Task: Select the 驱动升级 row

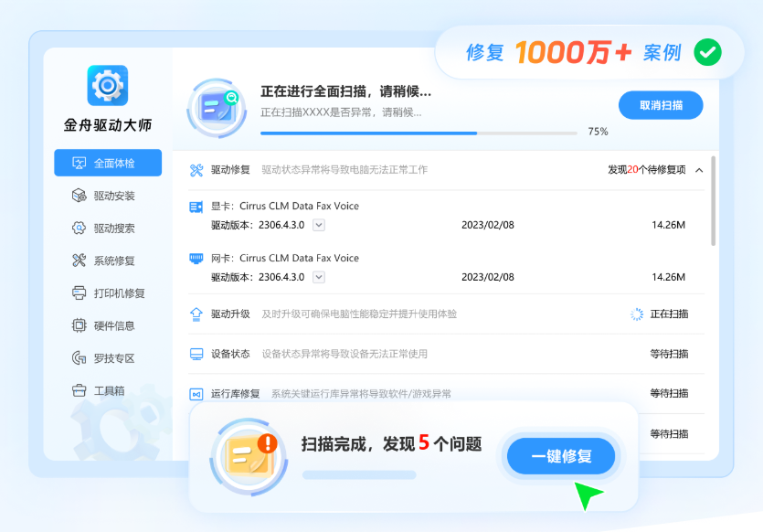Action: click(446, 314)
